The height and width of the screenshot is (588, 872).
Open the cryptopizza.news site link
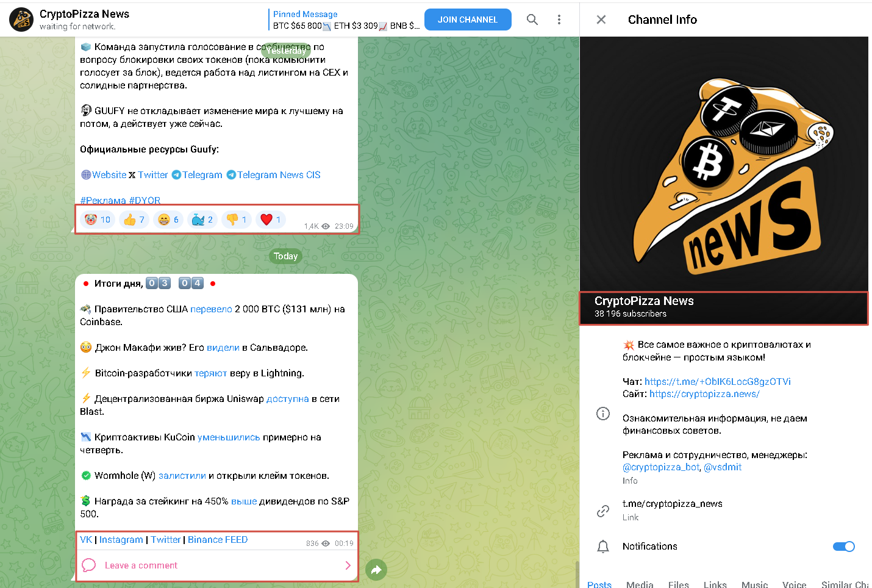pyautogui.click(x=704, y=394)
